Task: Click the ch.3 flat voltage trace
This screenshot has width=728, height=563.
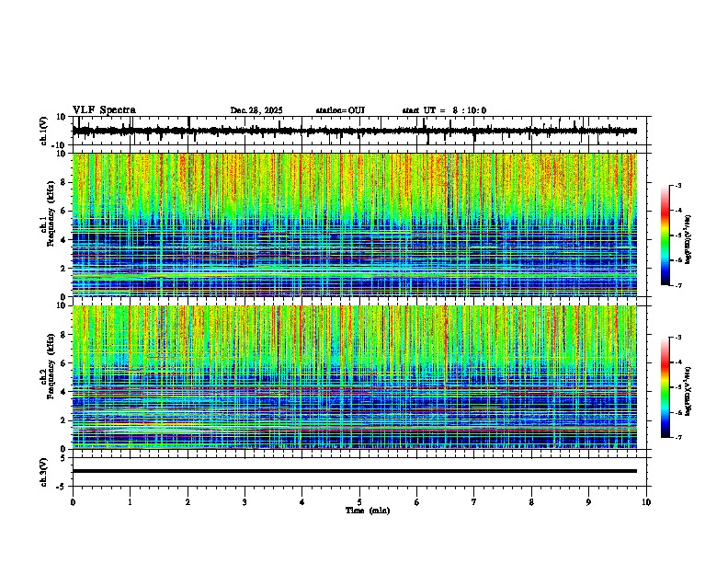Action: (354, 471)
